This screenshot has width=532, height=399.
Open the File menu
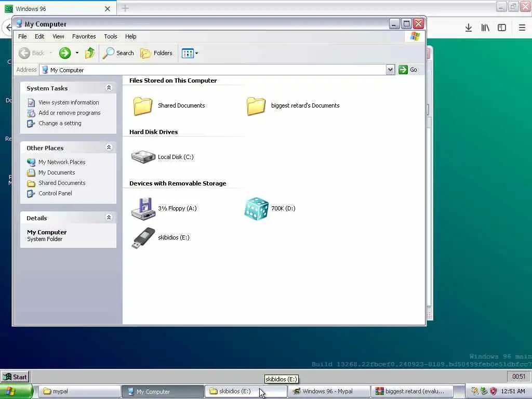[22, 36]
